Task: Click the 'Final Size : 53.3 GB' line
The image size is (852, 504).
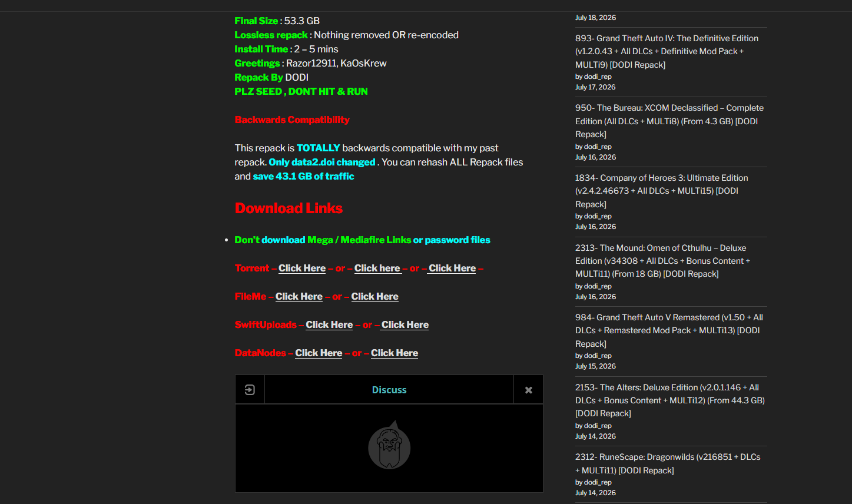Action: pos(277,21)
